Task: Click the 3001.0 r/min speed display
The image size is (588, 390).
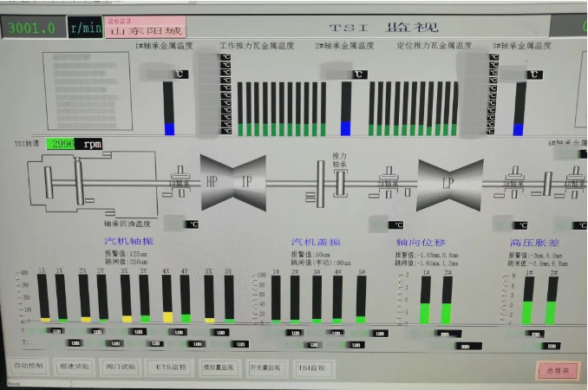Action: pos(33,28)
